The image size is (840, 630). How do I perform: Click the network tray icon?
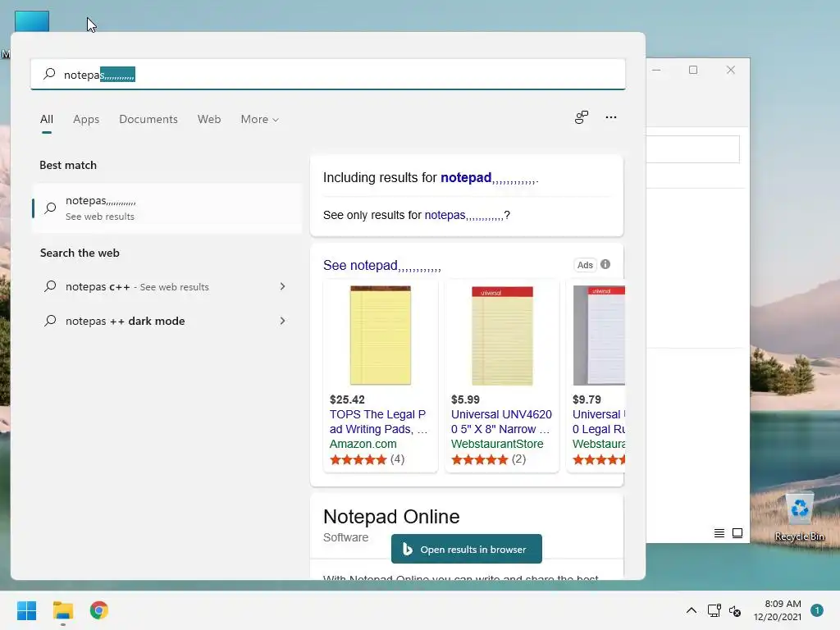pyautogui.click(x=714, y=610)
